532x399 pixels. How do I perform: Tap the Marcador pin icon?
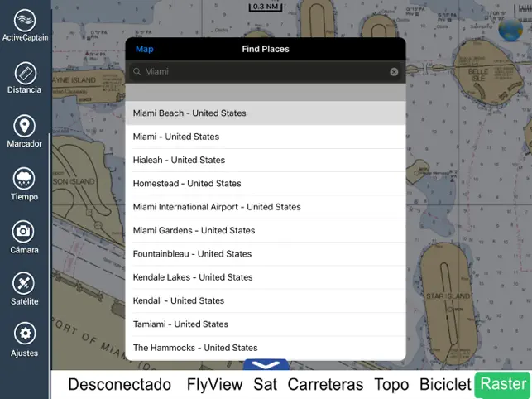pyautogui.click(x=25, y=126)
